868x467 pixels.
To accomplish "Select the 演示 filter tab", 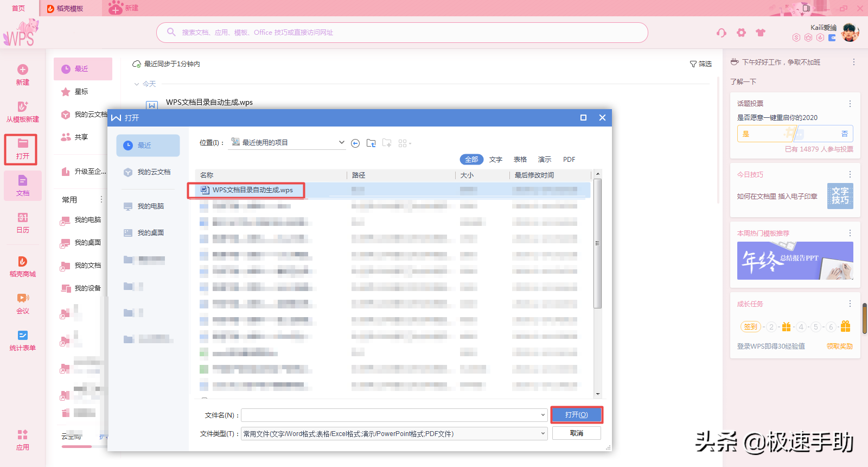I will [545, 160].
